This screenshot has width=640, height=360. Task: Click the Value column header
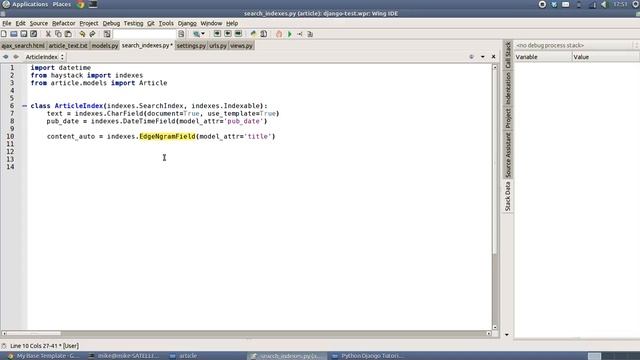point(606,57)
